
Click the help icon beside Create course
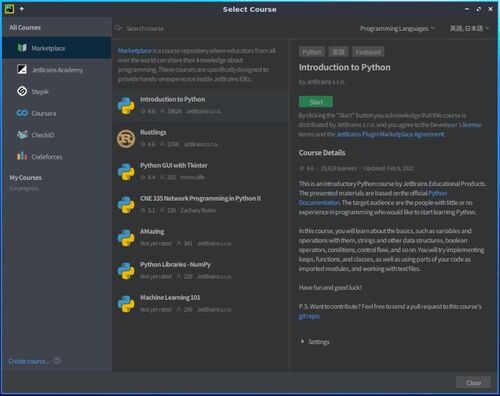point(57,361)
